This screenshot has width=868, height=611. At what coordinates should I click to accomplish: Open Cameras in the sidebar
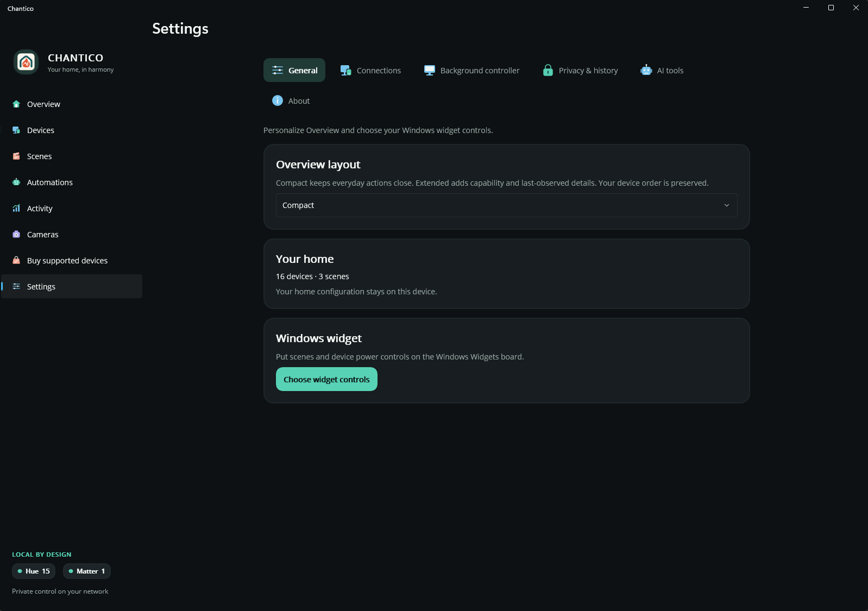pos(72,235)
